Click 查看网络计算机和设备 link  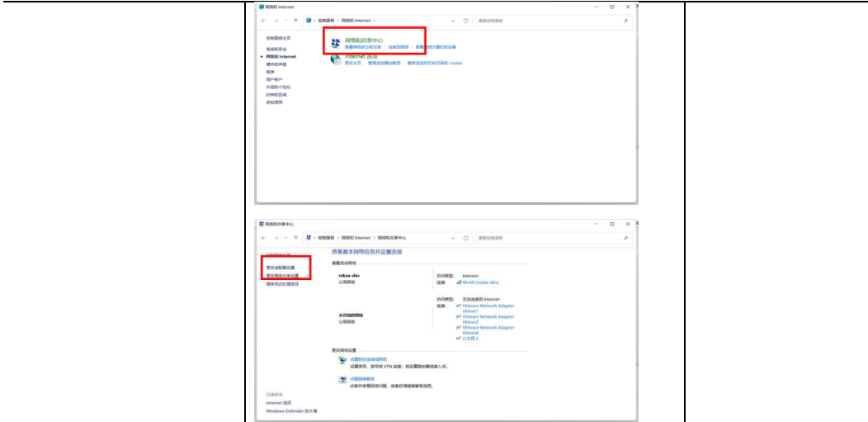[x=436, y=47]
